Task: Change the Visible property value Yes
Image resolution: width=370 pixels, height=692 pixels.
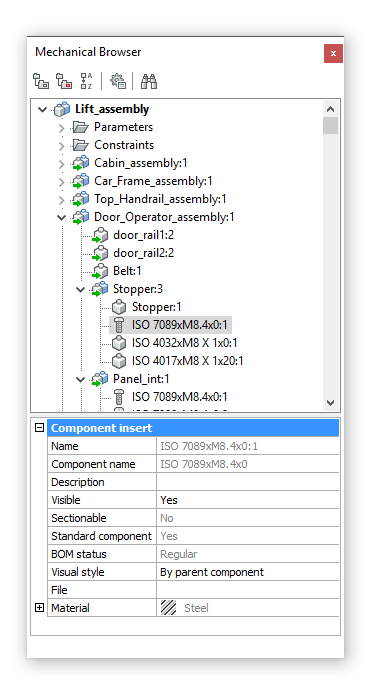Action: (248, 500)
